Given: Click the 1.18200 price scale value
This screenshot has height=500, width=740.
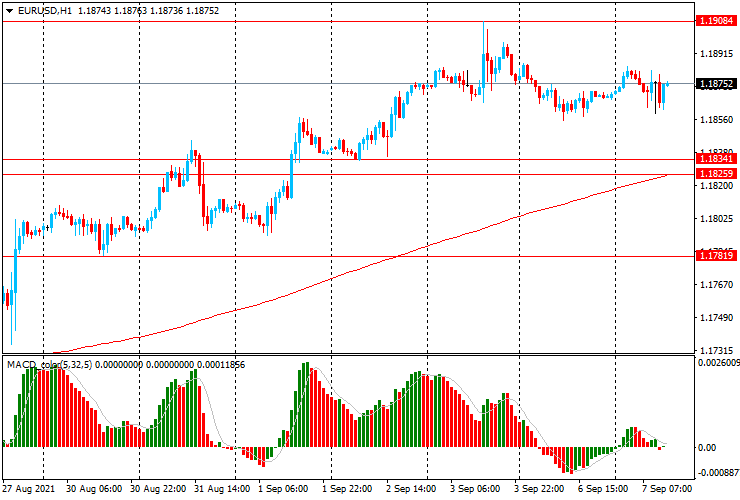Looking at the screenshot, I should pos(716,186).
